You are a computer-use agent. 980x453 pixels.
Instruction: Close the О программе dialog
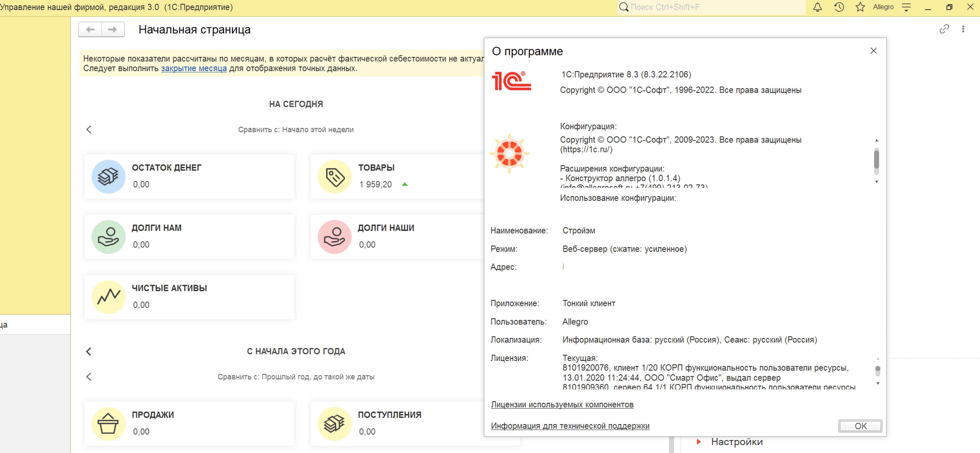(873, 51)
